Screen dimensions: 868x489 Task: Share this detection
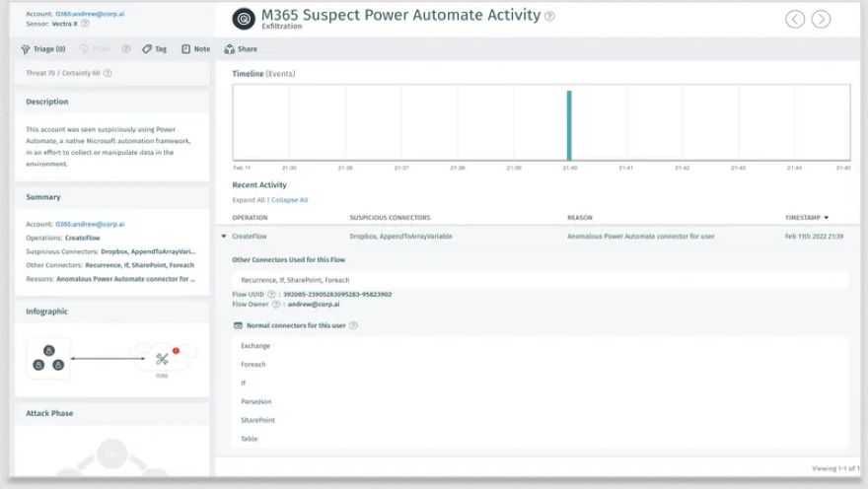pyautogui.click(x=241, y=48)
